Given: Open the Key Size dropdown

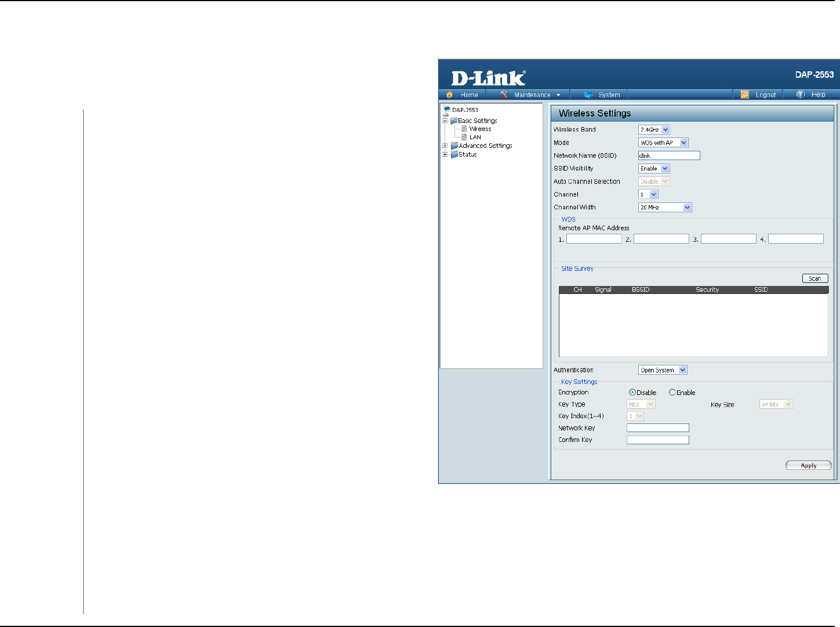Looking at the screenshot, I should click(x=776, y=404).
